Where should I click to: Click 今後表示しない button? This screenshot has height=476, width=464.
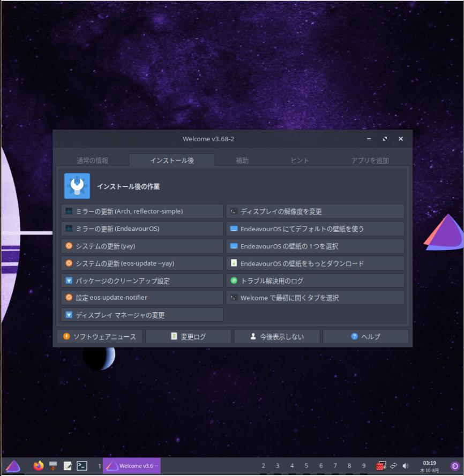pos(277,336)
